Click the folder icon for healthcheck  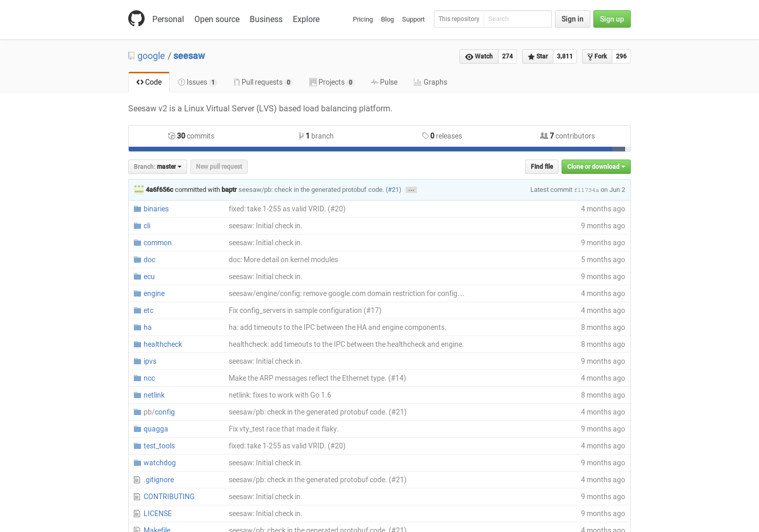[137, 344]
